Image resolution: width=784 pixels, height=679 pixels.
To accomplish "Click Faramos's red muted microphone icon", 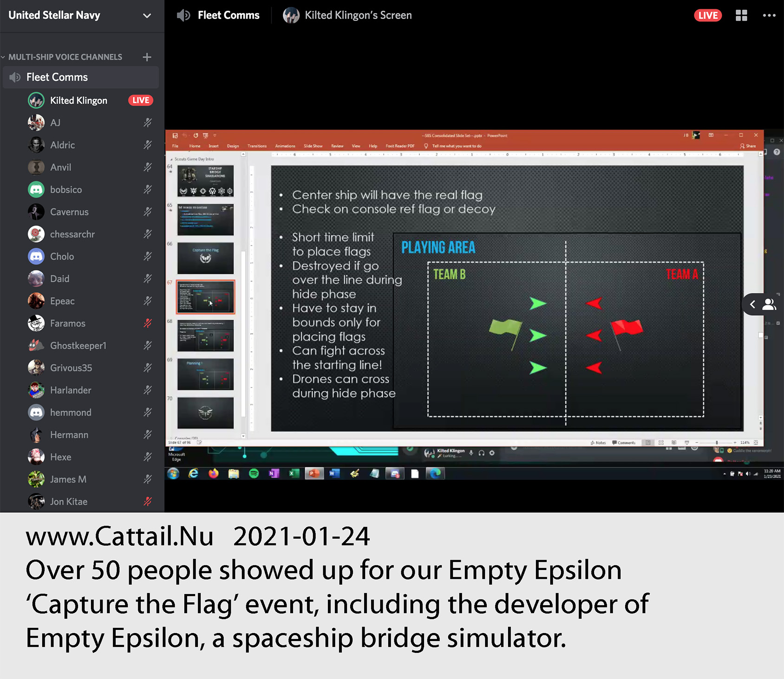I will click(x=148, y=323).
